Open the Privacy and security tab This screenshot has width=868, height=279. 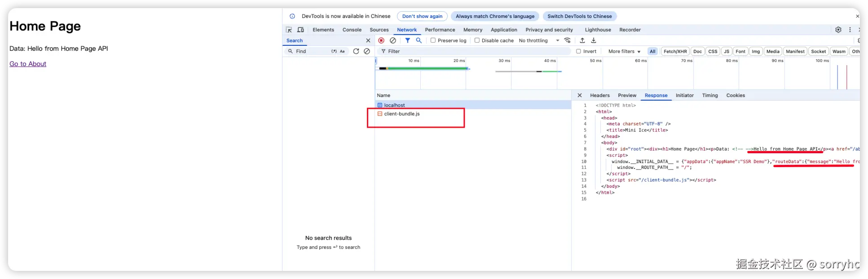pos(549,30)
